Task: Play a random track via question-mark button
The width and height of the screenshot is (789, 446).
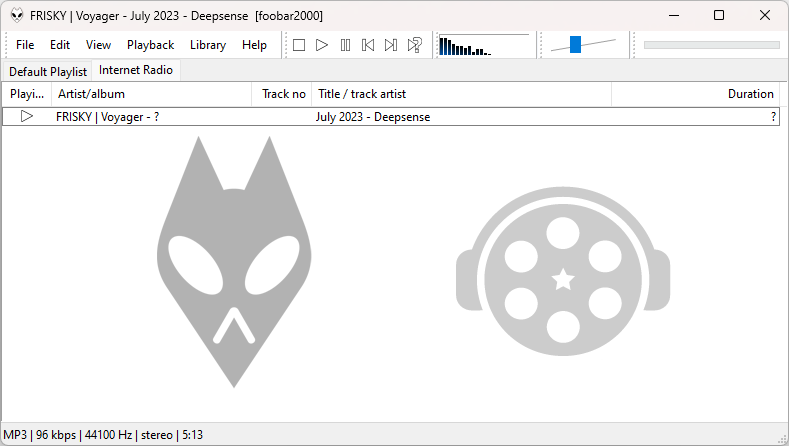Action: [415, 45]
